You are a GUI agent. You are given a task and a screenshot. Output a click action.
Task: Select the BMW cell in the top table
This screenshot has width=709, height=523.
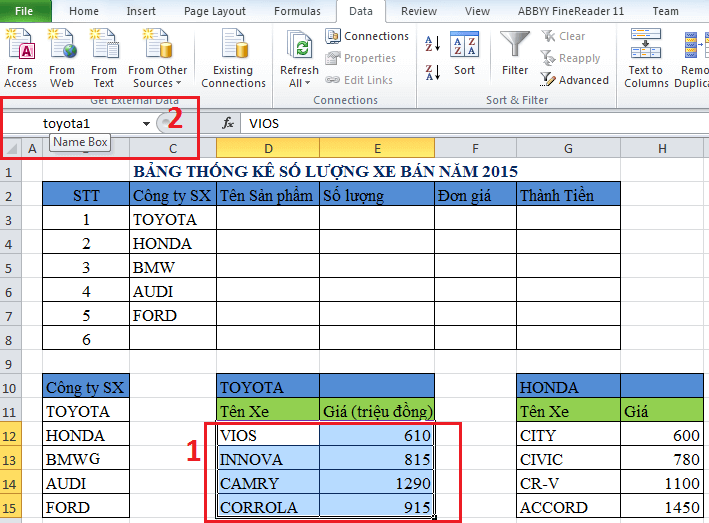click(x=173, y=267)
